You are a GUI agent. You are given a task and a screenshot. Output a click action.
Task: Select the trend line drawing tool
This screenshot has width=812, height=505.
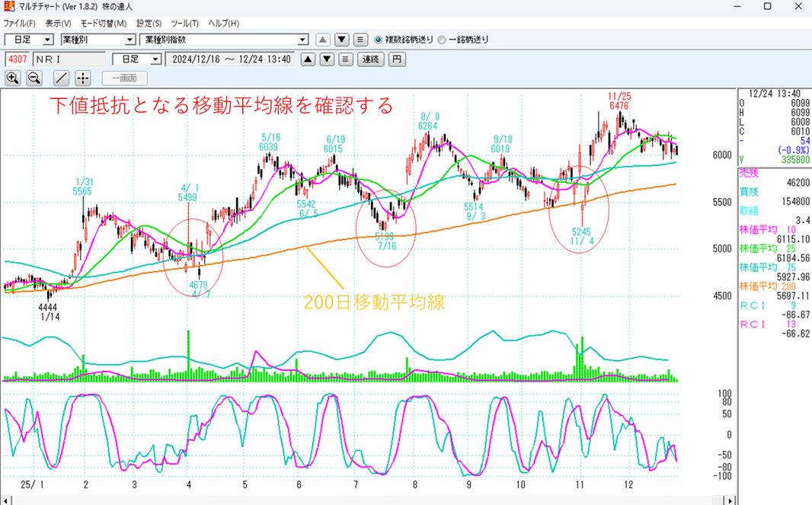tap(62, 78)
